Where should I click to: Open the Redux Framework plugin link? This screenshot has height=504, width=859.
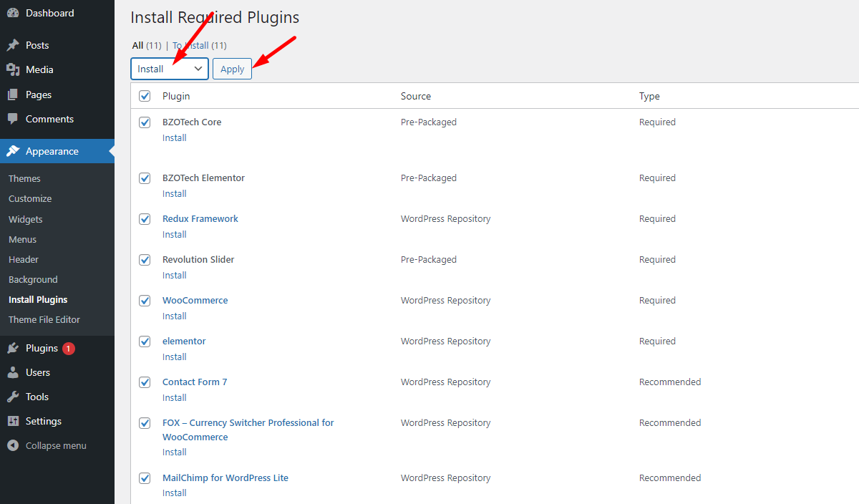click(x=200, y=218)
